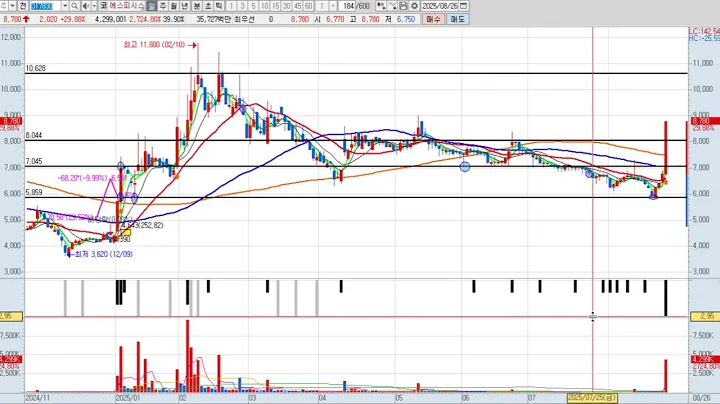The image size is (720, 404).
Task: Select the '초' second chart period button
Action: point(208,6)
